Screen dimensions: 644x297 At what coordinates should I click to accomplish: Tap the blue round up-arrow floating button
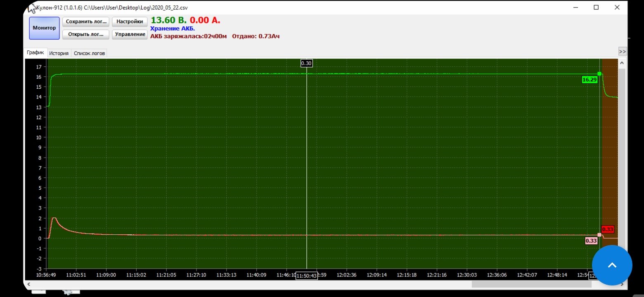click(x=612, y=265)
